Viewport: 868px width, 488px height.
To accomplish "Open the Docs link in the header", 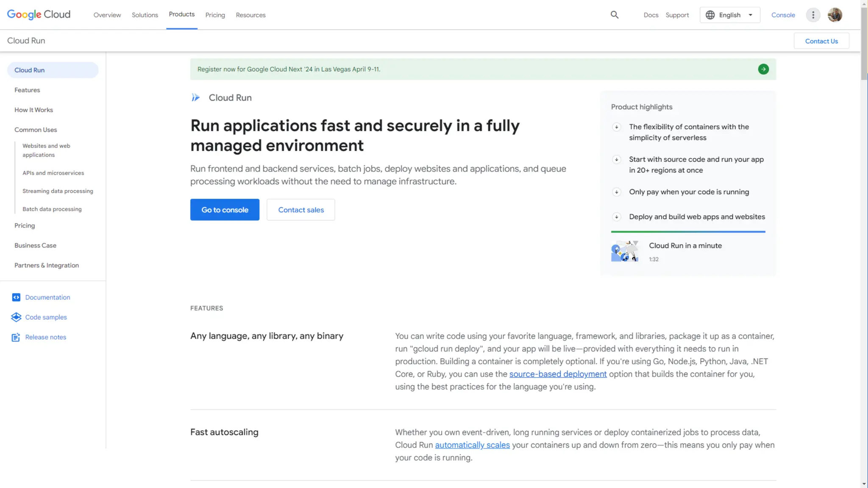I will pyautogui.click(x=651, y=15).
